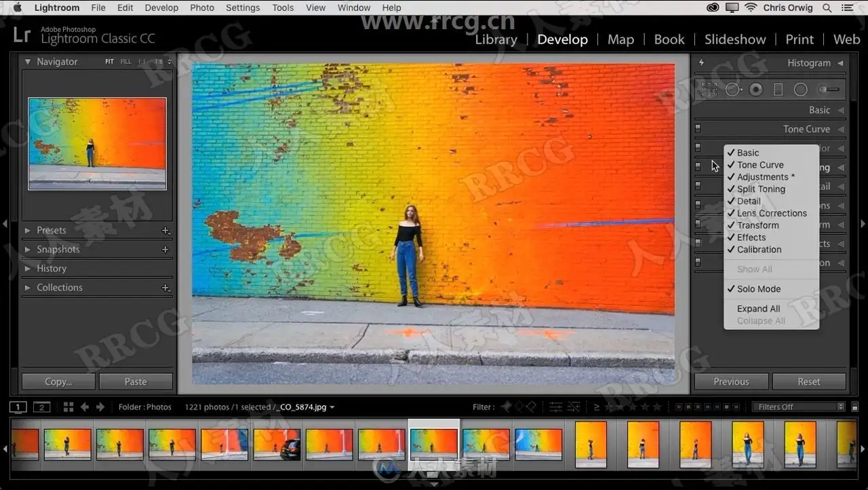
Task: Switch to the Library module
Action: tap(496, 39)
